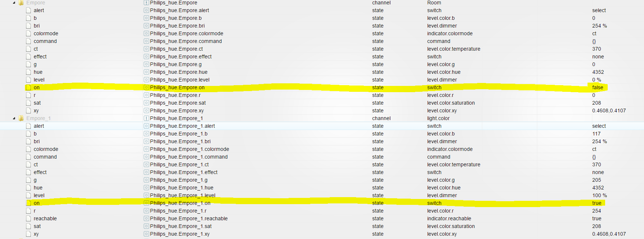The height and width of the screenshot is (239, 644).
Task: Click ID Philips_hue.Empore_1.ct
Action: [x=179, y=164]
